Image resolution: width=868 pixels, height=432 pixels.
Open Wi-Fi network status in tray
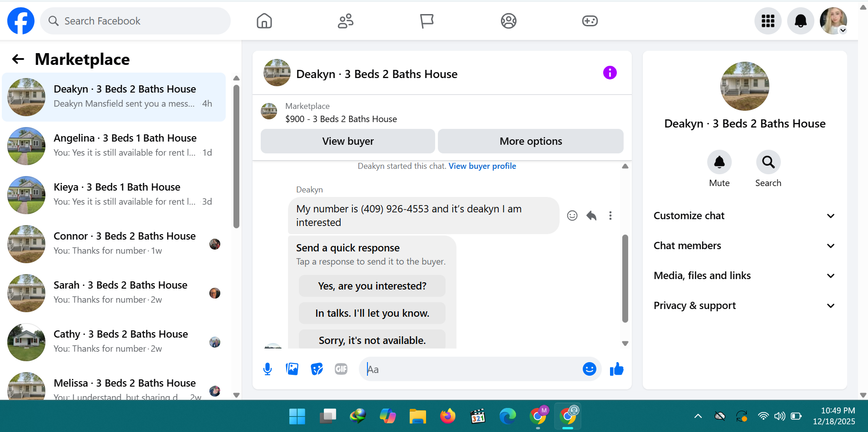tap(763, 416)
